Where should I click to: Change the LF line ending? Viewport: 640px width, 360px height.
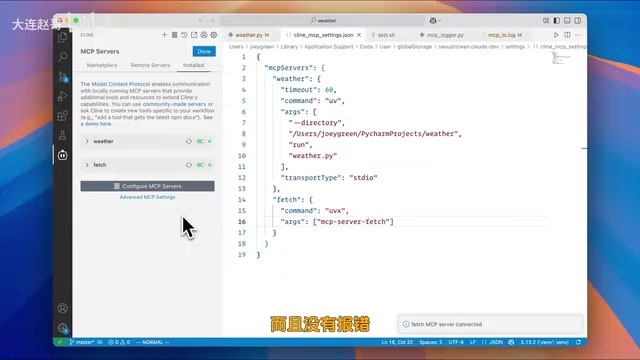pyautogui.click(x=473, y=342)
